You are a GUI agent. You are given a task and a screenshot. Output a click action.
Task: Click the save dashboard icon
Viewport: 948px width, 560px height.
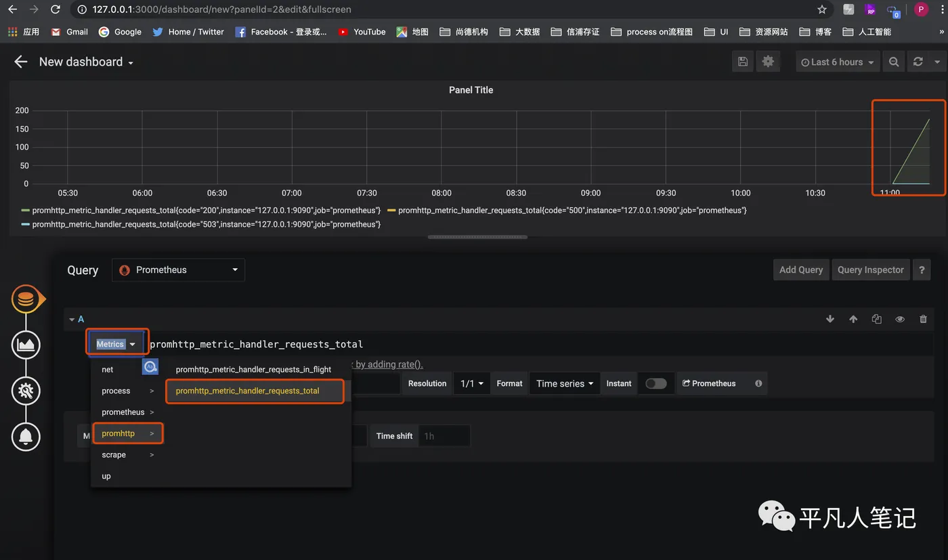point(743,62)
